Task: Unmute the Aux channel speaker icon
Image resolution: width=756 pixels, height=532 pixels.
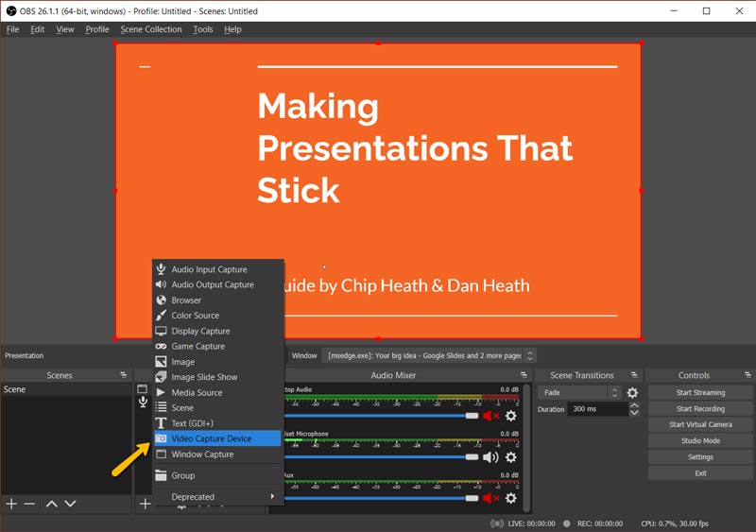Action: pyautogui.click(x=490, y=498)
